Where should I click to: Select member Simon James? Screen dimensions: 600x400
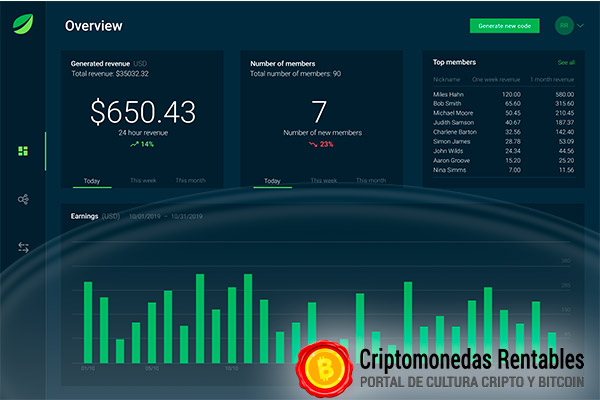click(x=452, y=142)
